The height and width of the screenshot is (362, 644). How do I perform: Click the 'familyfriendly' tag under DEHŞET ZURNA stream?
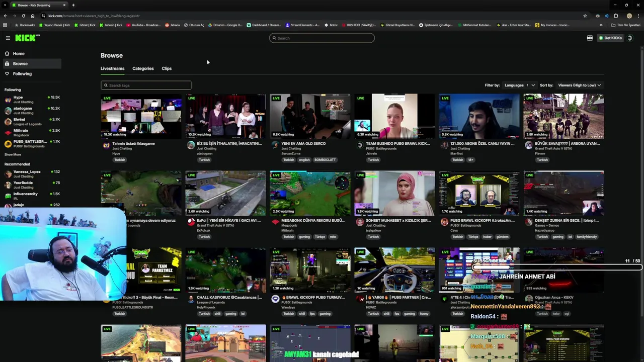(587, 237)
